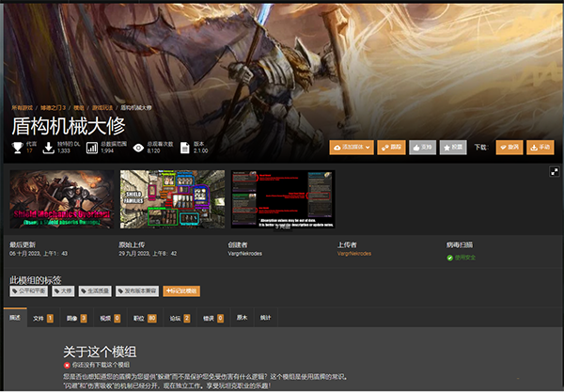Switch to the 统计 stats tab

tap(265, 319)
